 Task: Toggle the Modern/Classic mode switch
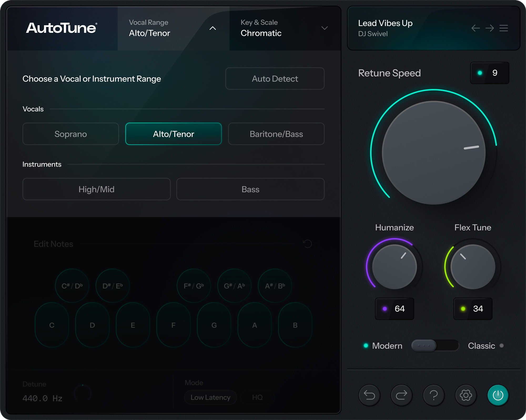(x=435, y=346)
